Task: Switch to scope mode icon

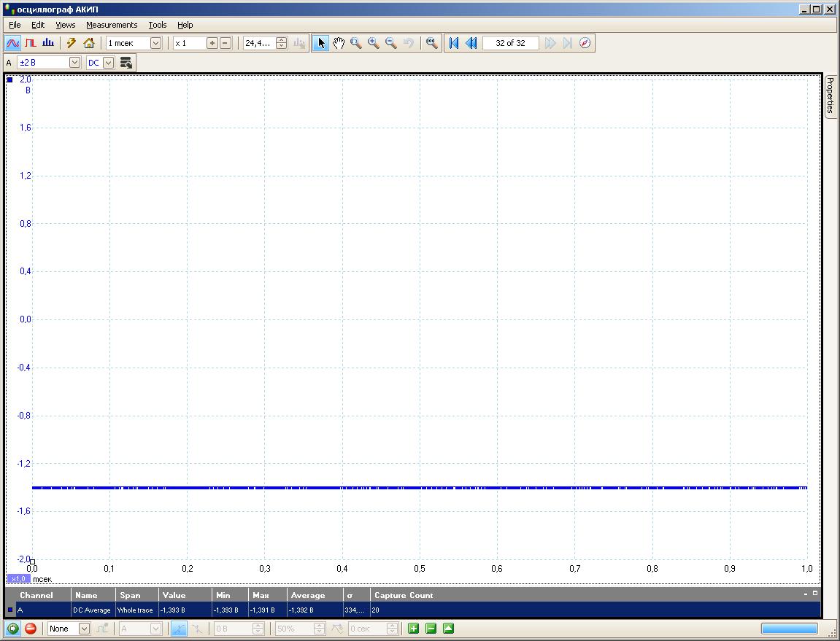Action: click(x=12, y=43)
